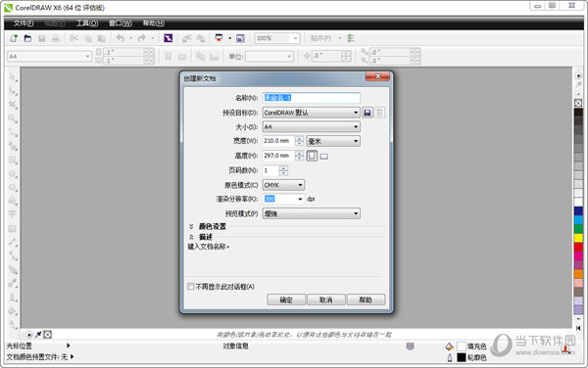The image size is (588, 368).
Task: Open the preset destination CorelDRAW default dropdown
Action: pos(312,113)
